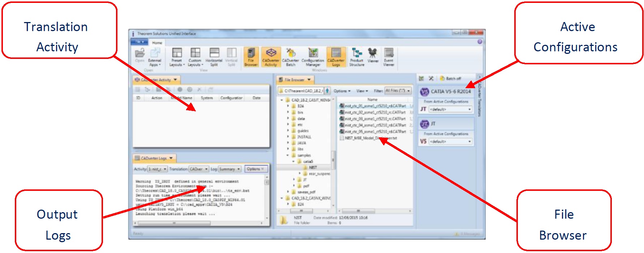Screen dimensions: 644x253
Task: Launch the Viewer
Action: (x=373, y=56)
